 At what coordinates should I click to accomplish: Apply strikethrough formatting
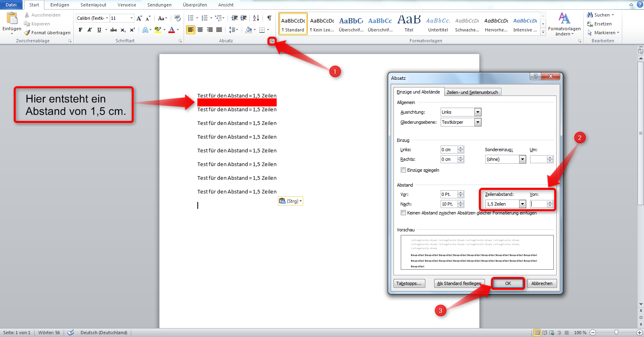pyautogui.click(x=114, y=30)
